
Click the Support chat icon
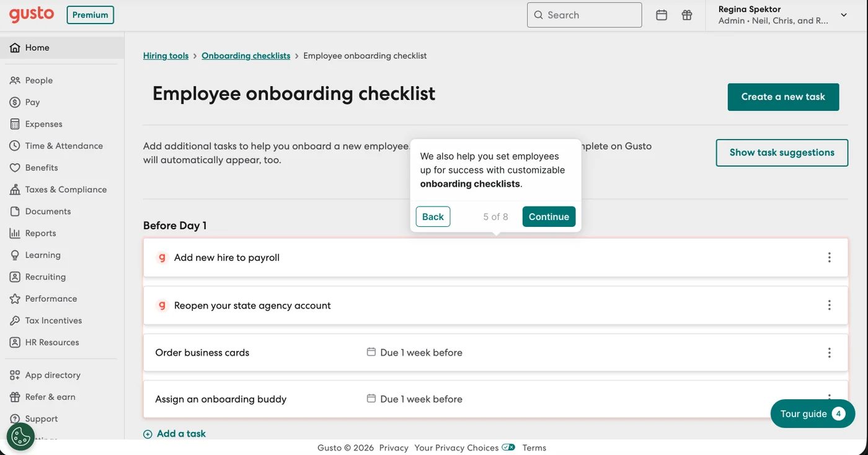15,419
